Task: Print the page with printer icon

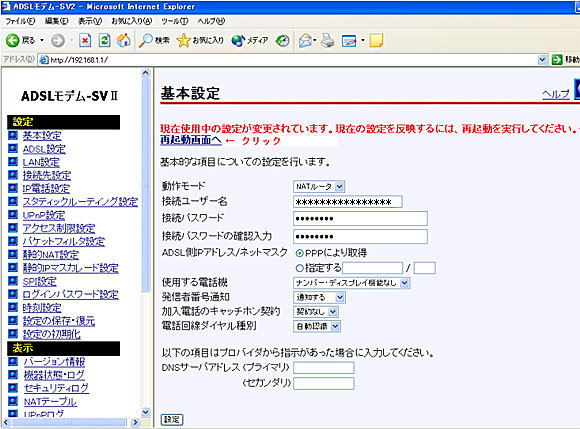Action: pos(328,40)
